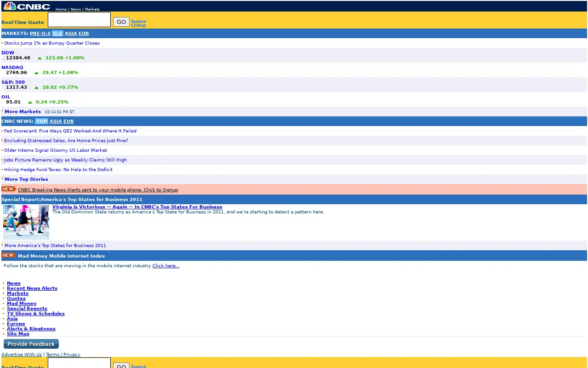Click the CNBC peacock logo
Image resolution: width=588 pixels, height=368 pixels.
tap(27, 6)
